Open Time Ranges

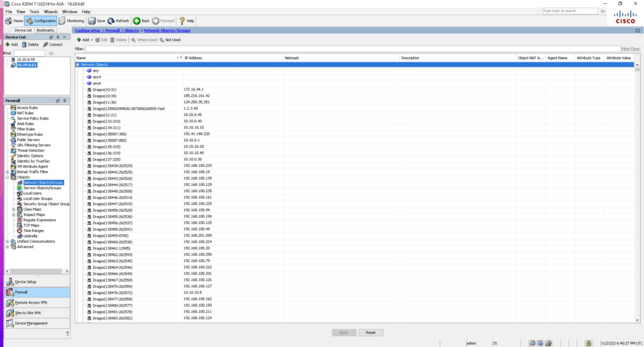click(33, 230)
